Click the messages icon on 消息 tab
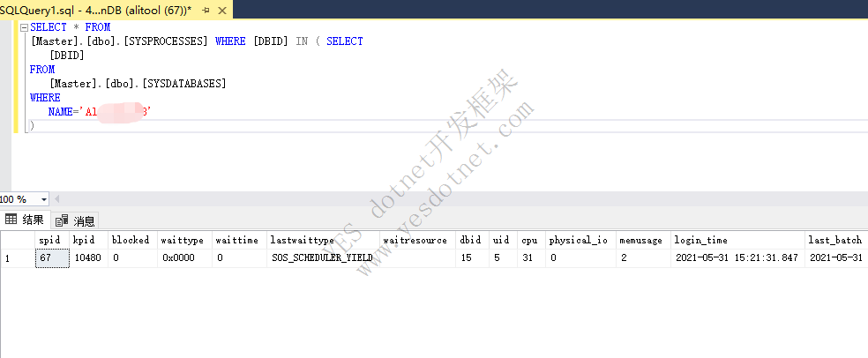 (62, 220)
